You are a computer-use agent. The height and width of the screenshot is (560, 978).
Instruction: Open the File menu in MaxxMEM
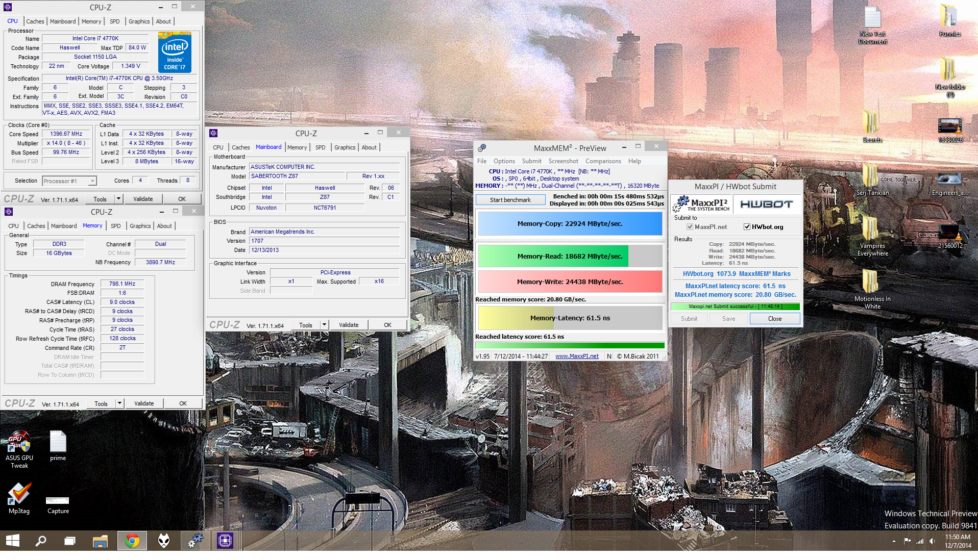point(482,161)
